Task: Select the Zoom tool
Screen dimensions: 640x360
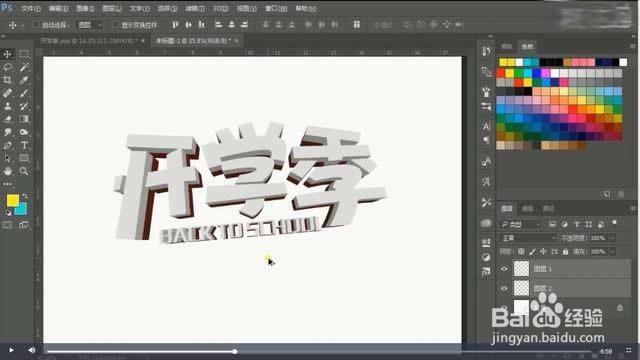Action: [24, 171]
